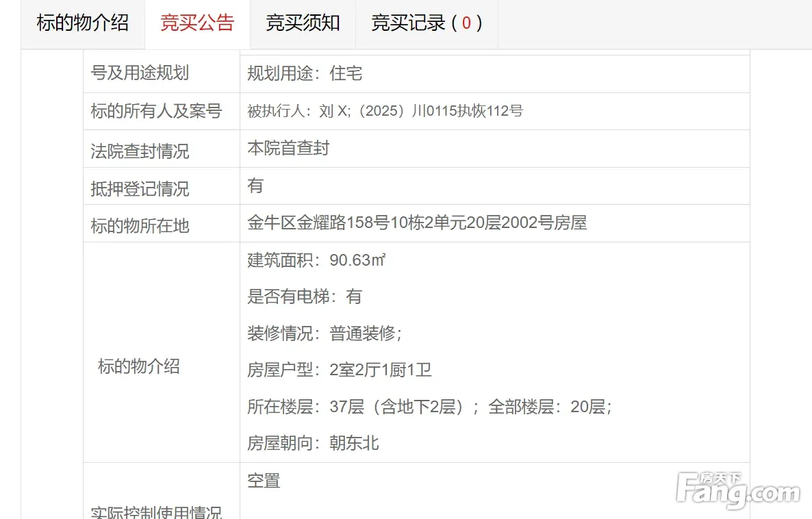Click the 空置 usage status text

click(264, 481)
